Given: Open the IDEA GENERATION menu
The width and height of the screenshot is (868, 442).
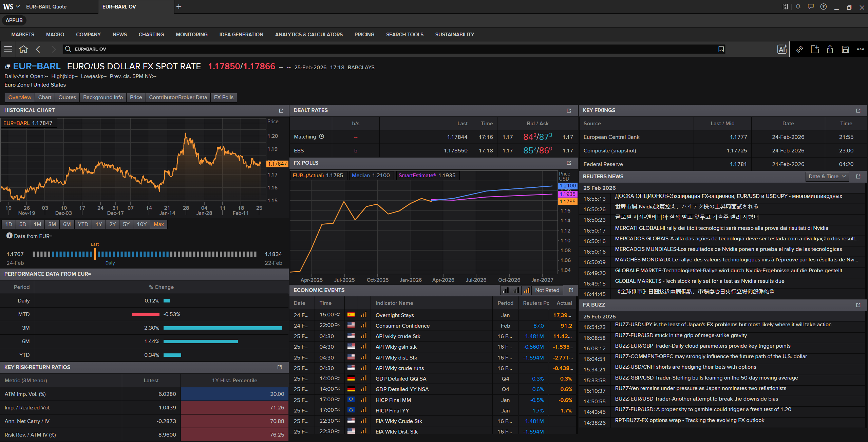Looking at the screenshot, I should click(241, 35).
